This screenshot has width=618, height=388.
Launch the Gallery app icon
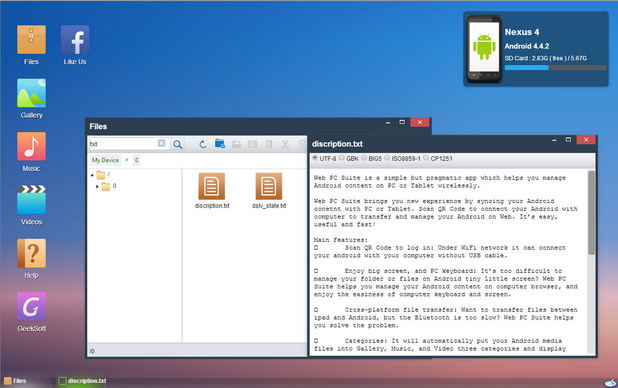click(31, 93)
